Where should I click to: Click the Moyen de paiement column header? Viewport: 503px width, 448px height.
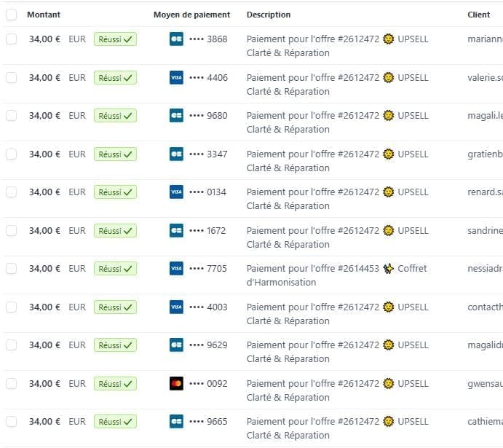click(x=191, y=15)
